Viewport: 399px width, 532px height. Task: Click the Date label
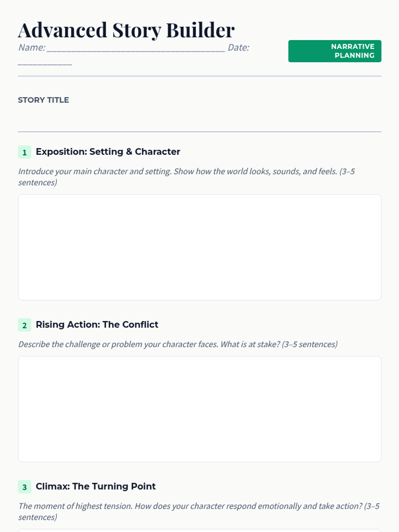pos(238,48)
